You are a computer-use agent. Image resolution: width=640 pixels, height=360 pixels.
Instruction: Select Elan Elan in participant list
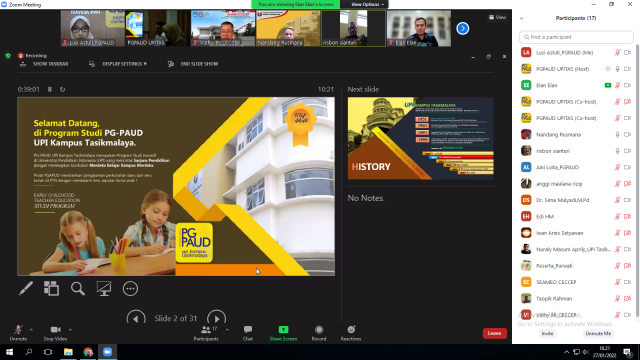tap(576, 85)
